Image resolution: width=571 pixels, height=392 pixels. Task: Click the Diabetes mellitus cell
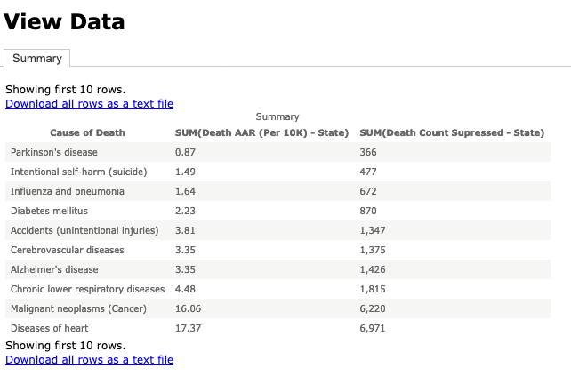49,211
